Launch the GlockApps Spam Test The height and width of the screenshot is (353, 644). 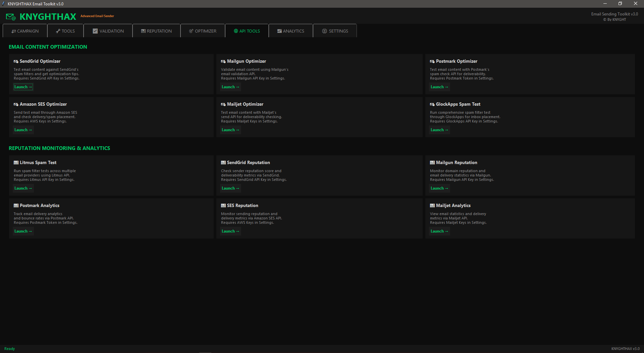(439, 130)
